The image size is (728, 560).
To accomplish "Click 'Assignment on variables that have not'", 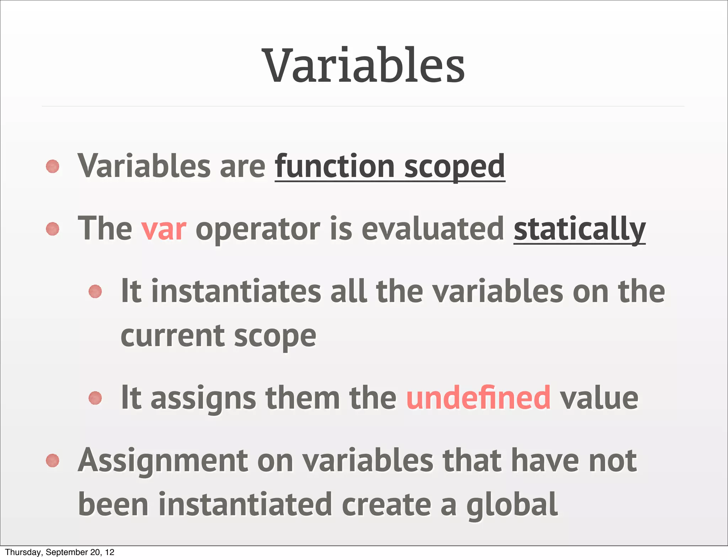I will [357, 461].
